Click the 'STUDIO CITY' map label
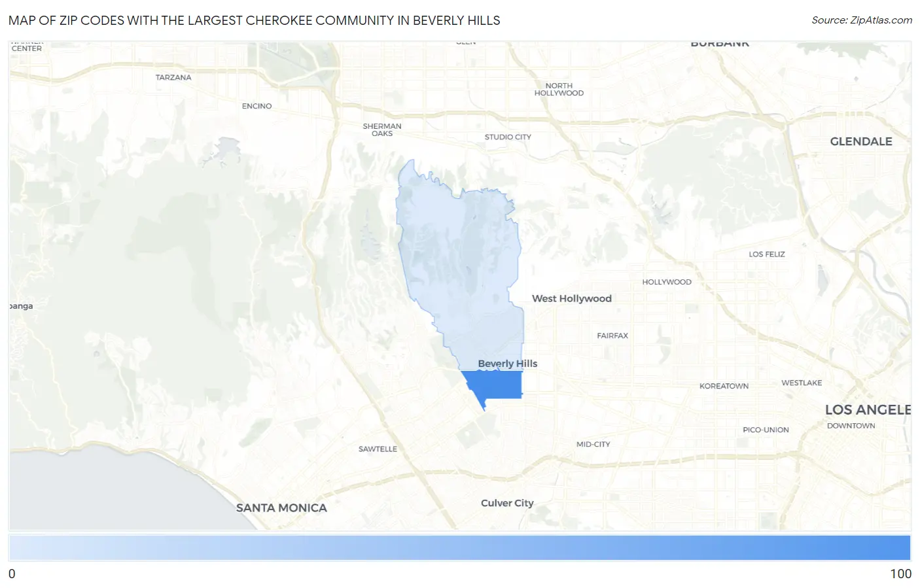920x588 pixels. [508, 137]
